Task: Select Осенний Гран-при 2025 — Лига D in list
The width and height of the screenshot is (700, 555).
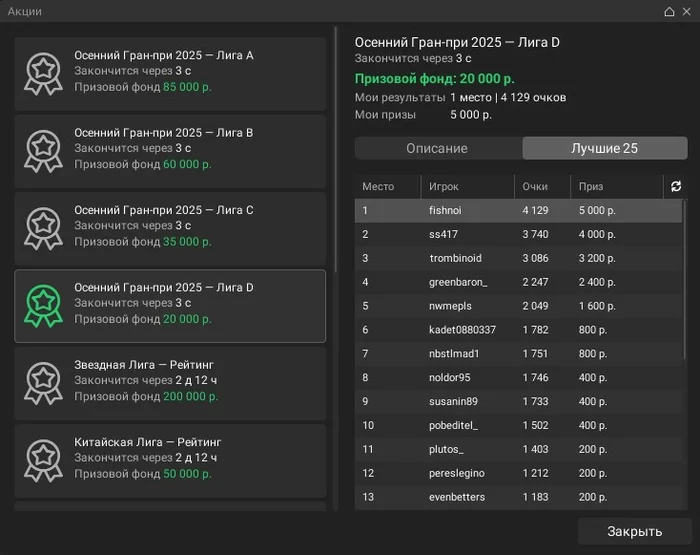Action: (x=170, y=306)
